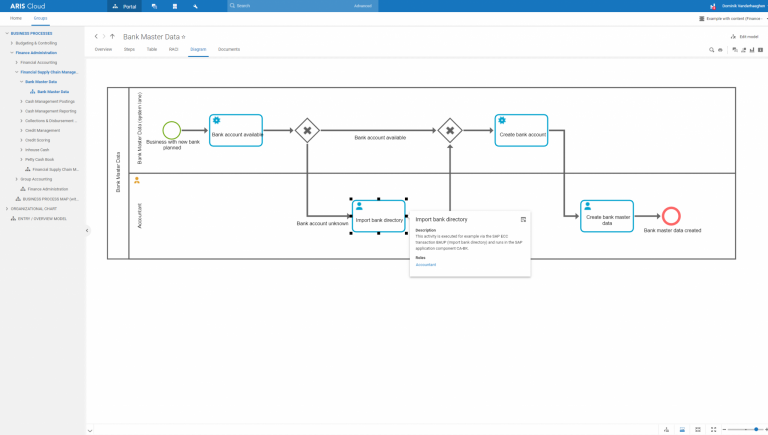768x435 pixels.
Task: Click the up arrow navigation icon
Action: pyautogui.click(x=112, y=36)
